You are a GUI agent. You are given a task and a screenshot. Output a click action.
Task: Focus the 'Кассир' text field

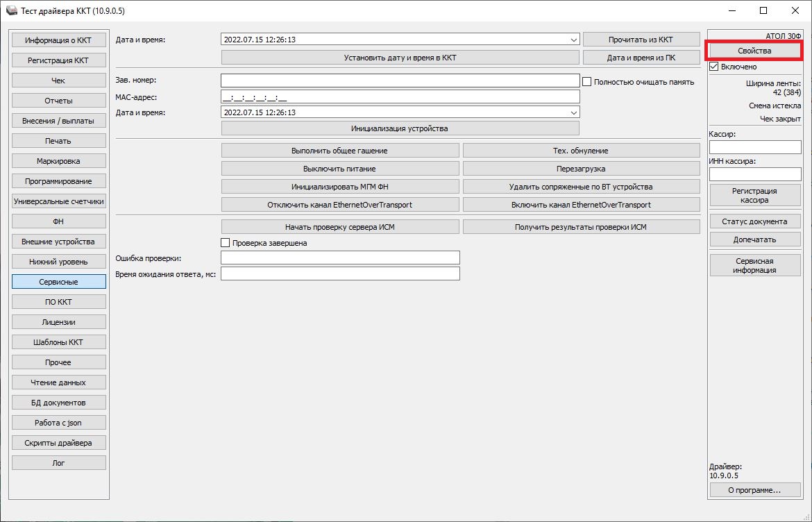(754, 147)
